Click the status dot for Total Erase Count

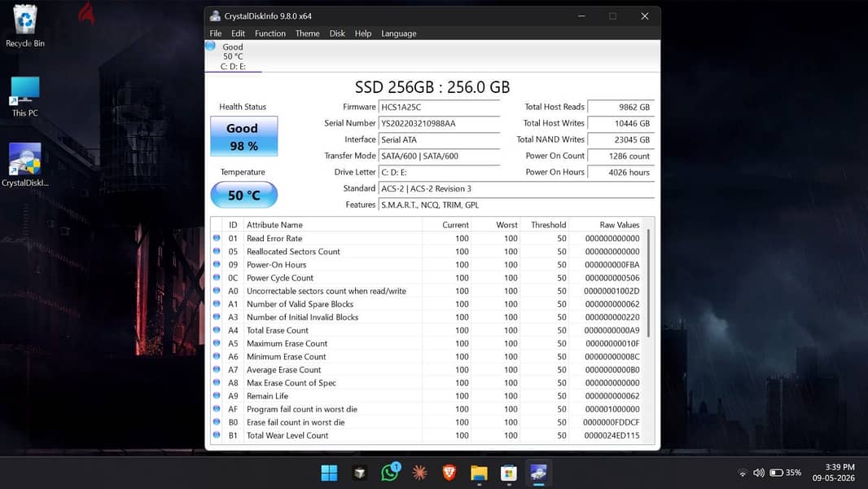coord(217,330)
